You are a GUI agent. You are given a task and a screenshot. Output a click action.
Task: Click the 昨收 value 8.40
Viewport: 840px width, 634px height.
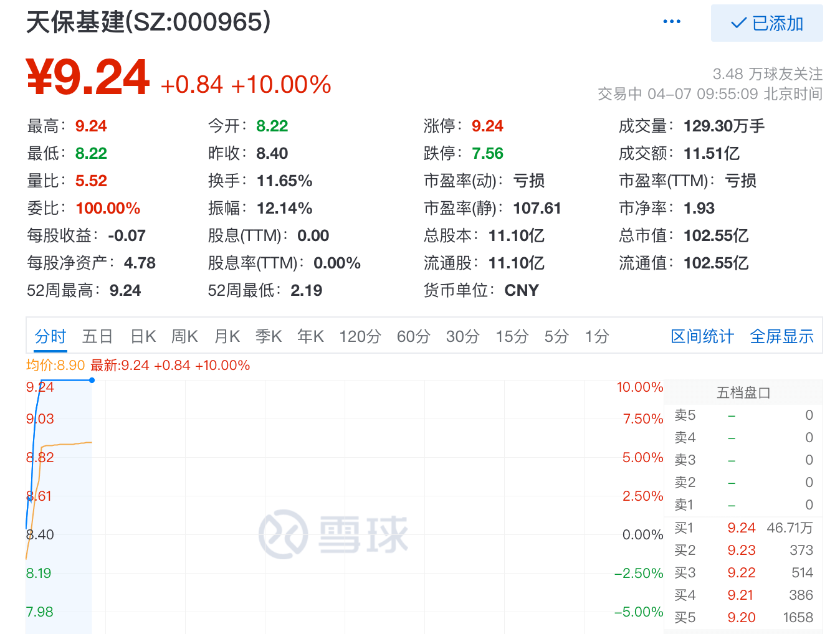pos(272,153)
